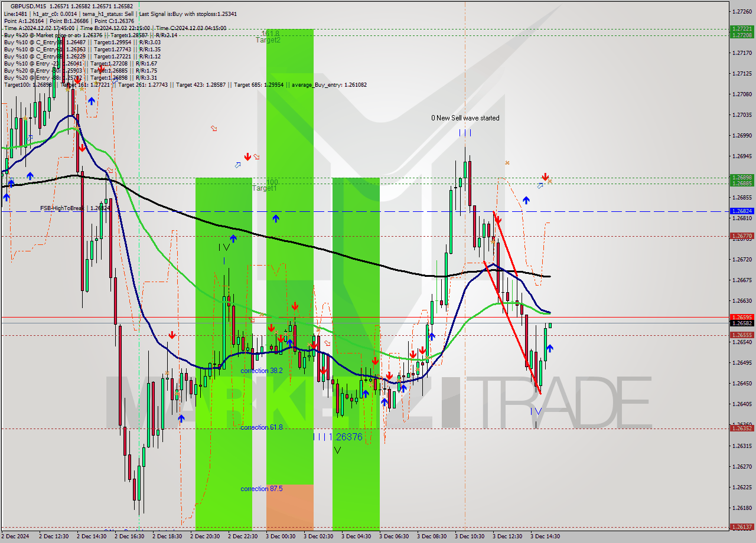This screenshot has height=543, width=756.
Task: Click the 1.26270 value on the price axis
Action: tap(742, 466)
